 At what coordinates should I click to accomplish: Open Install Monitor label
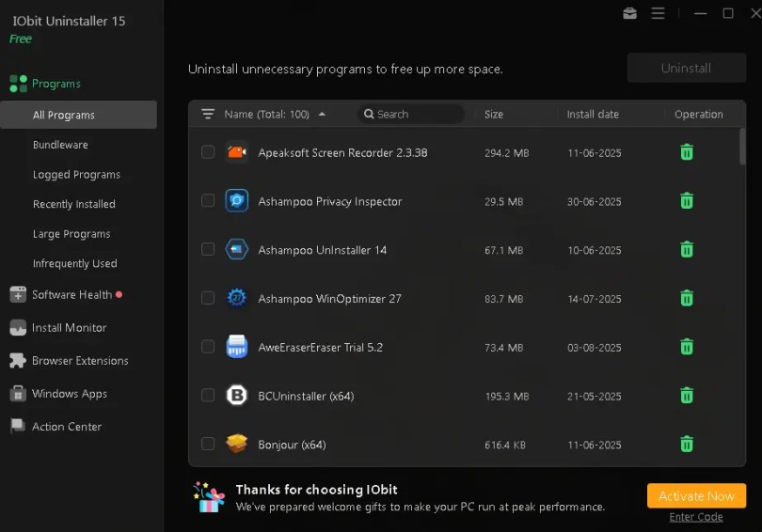click(x=69, y=328)
